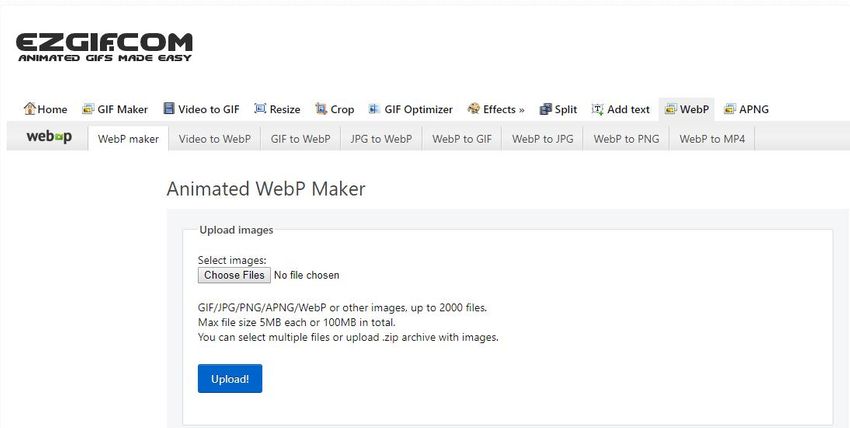Go to the WebP section in main menu

tap(686, 109)
